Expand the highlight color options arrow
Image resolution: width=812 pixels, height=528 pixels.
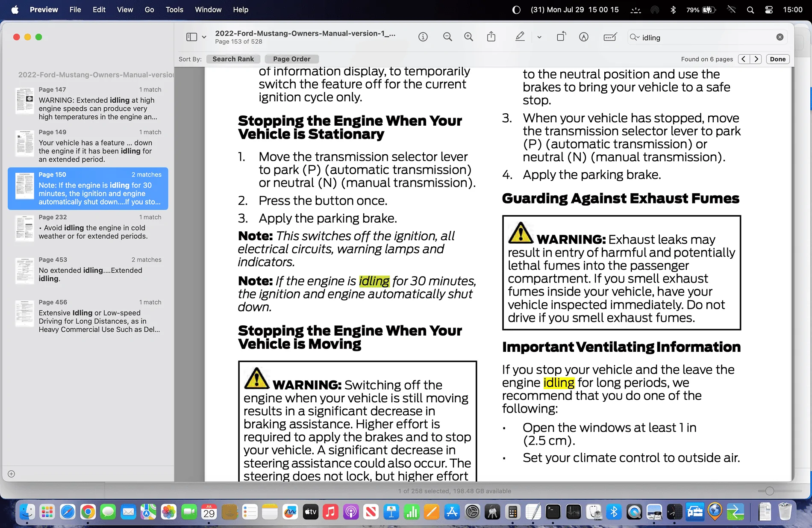[x=539, y=37]
